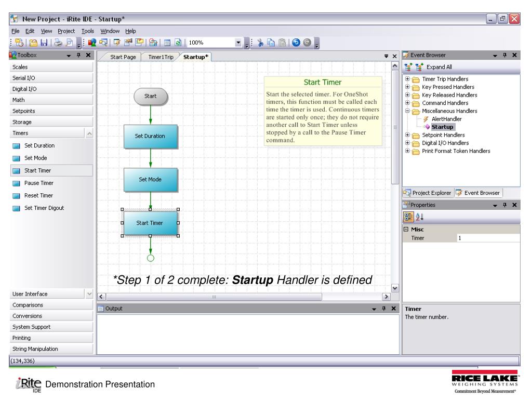Screen dimensions: 532x399
Task: Open the zoom percentage dropdown
Action: [238, 43]
